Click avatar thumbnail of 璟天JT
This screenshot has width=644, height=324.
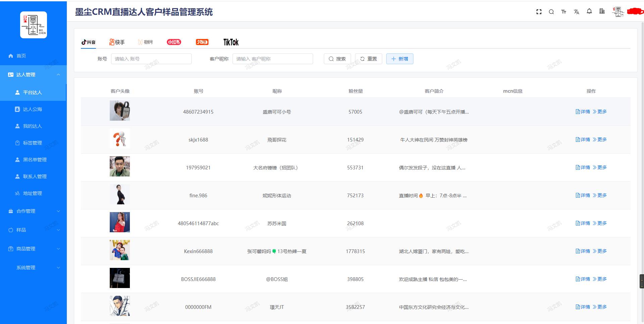[120, 306]
